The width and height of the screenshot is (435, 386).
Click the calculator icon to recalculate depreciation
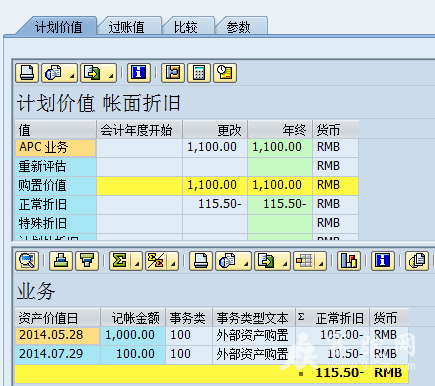coord(199,73)
